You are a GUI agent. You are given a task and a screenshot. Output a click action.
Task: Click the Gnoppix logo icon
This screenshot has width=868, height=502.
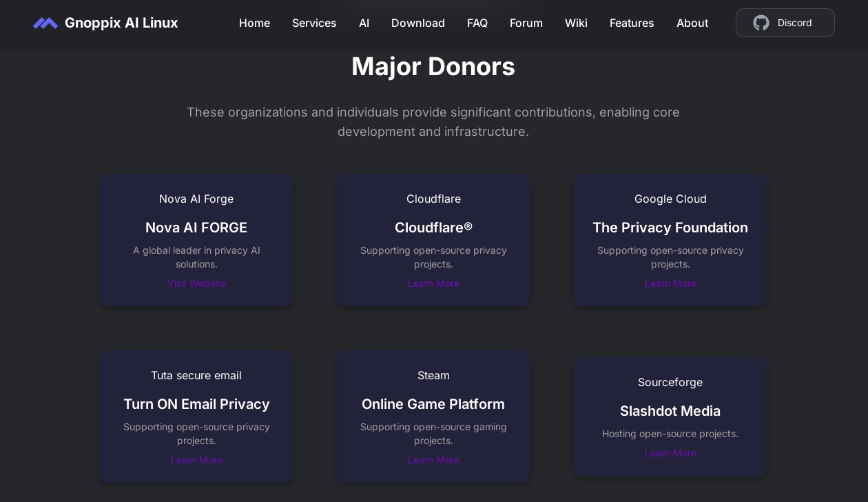coord(45,23)
